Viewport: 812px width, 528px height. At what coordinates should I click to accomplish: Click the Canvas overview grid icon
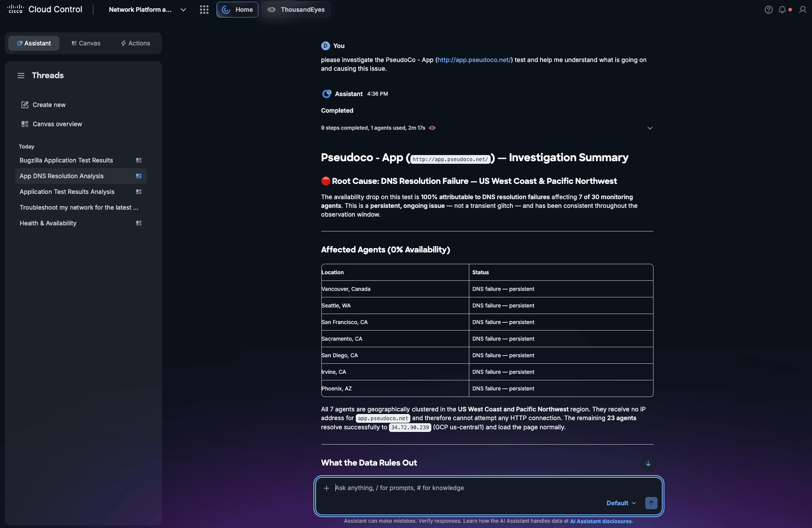pos(25,124)
